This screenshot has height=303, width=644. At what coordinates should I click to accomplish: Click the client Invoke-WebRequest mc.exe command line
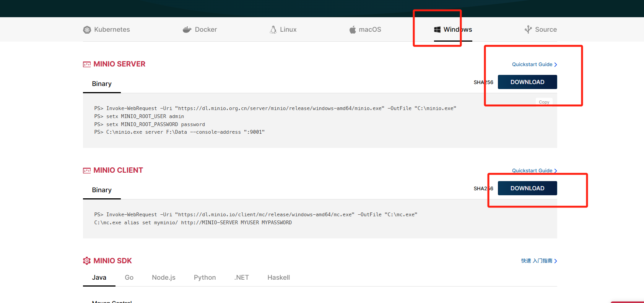coord(256,214)
